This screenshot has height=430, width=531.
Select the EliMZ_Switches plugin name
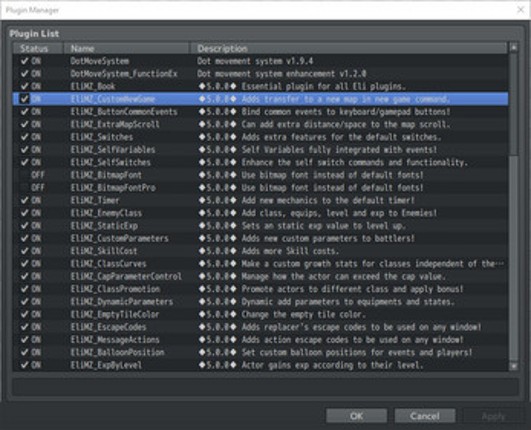pyautogui.click(x=102, y=137)
